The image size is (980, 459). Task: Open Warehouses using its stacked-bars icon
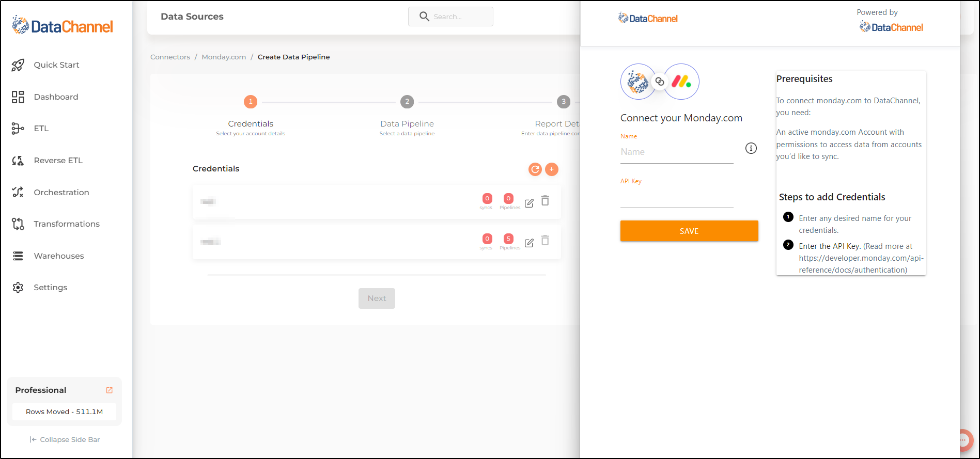[18, 256]
